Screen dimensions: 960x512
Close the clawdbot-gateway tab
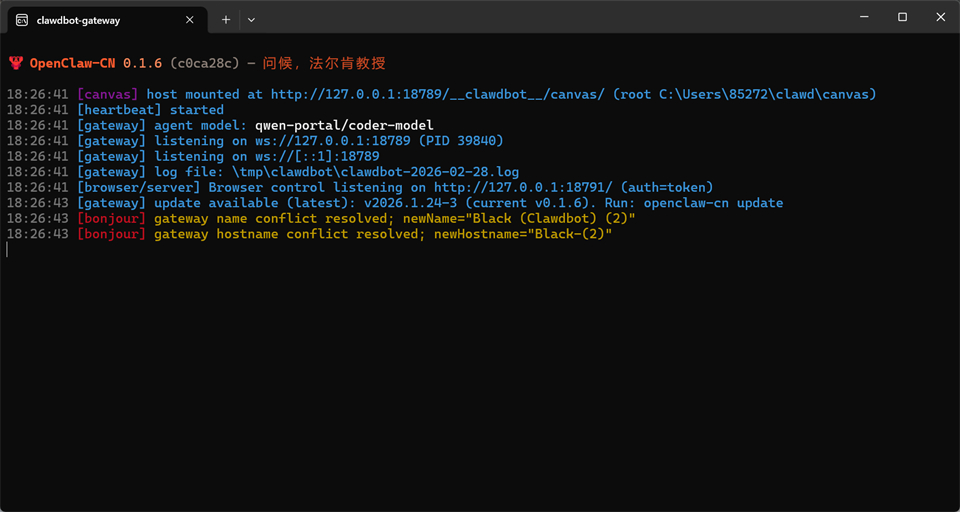coord(191,19)
